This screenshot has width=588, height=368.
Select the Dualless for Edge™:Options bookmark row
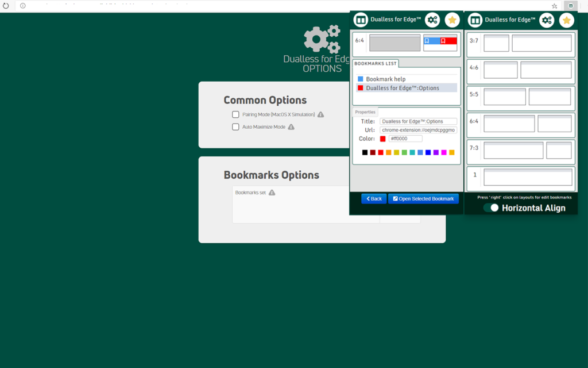pos(407,88)
